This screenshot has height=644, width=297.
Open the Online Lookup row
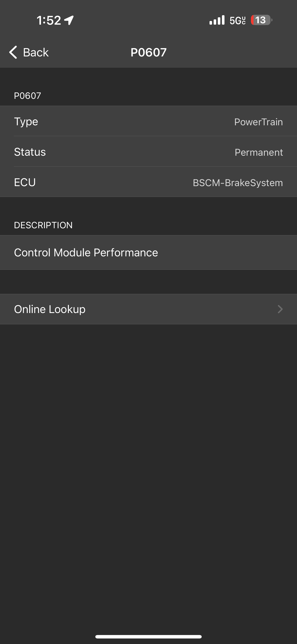pyautogui.click(x=148, y=309)
